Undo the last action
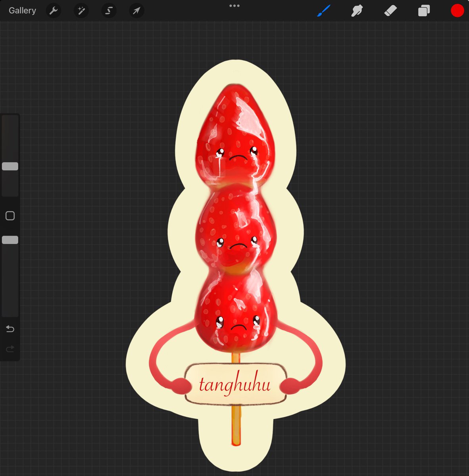Viewport: 469px width, 476px height. (10, 329)
